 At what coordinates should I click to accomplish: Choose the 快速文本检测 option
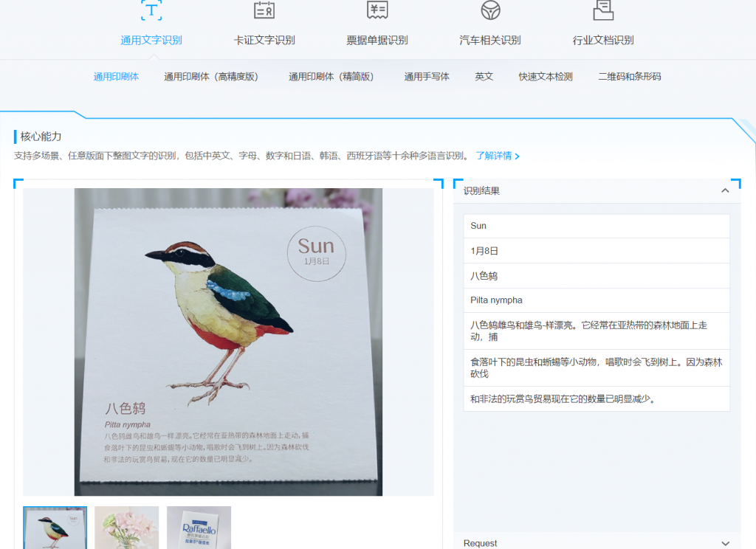click(x=546, y=77)
